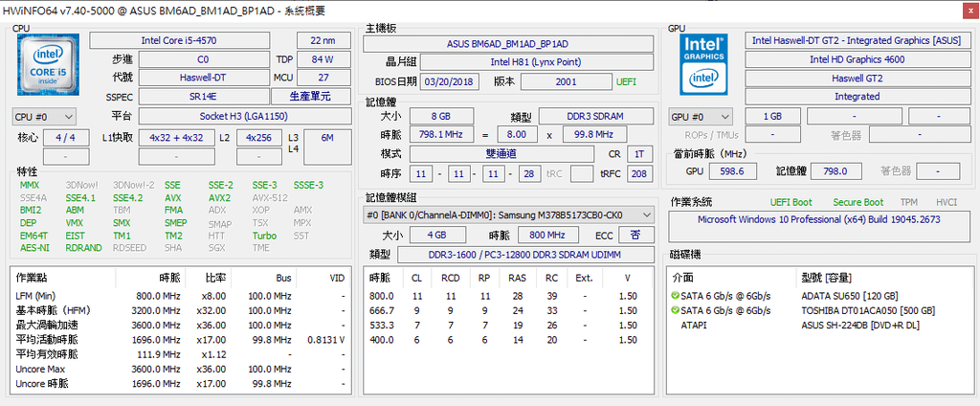980x406 pixels.
Task: Click the 666.7 memory timing row
Action: [508, 310]
